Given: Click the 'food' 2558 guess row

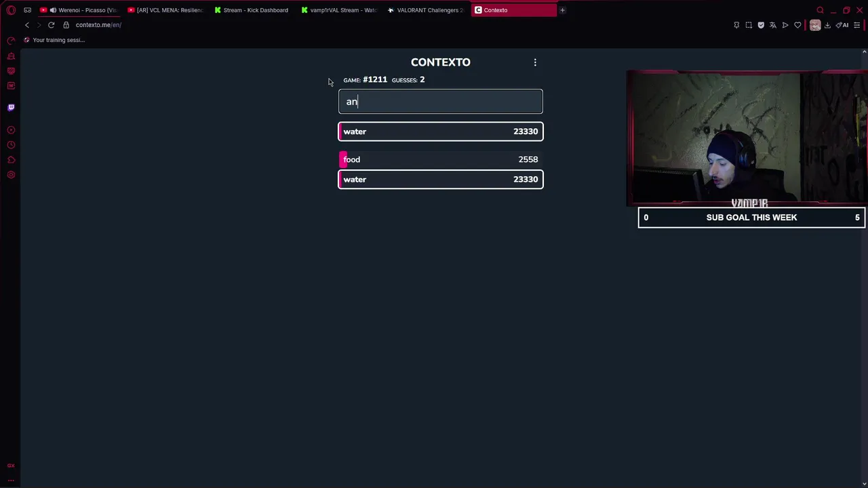Looking at the screenshot, I should 441,159.
